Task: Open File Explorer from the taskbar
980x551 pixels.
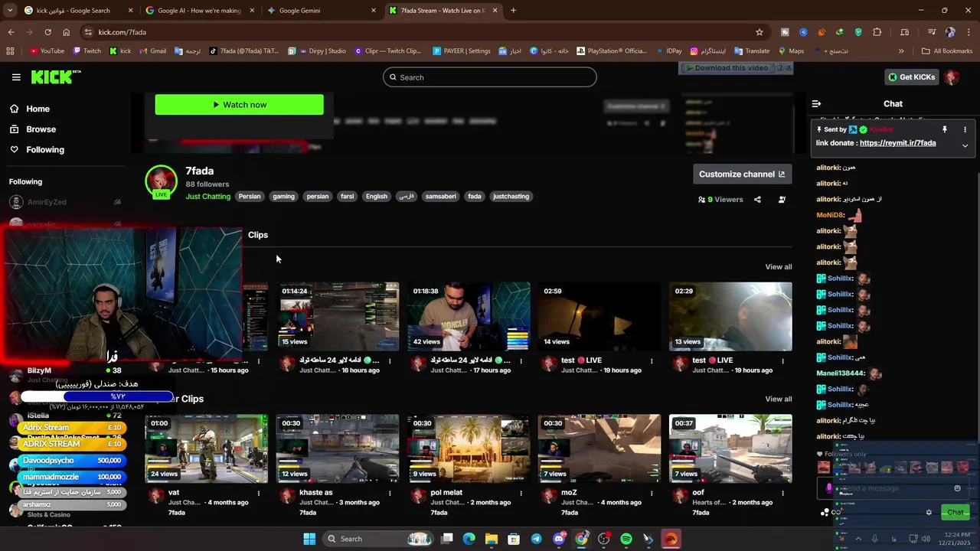Action: [x=492, y=539]
